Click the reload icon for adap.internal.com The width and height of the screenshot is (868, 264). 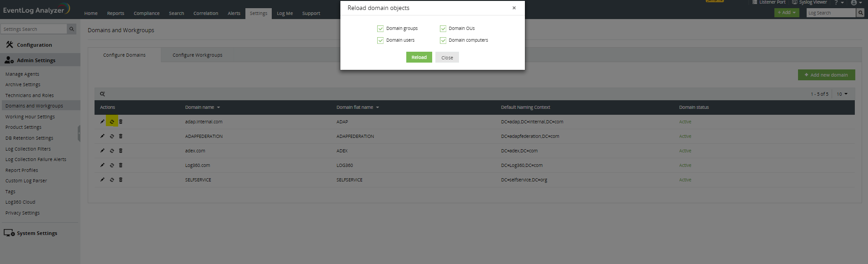(x=112, y=122)
